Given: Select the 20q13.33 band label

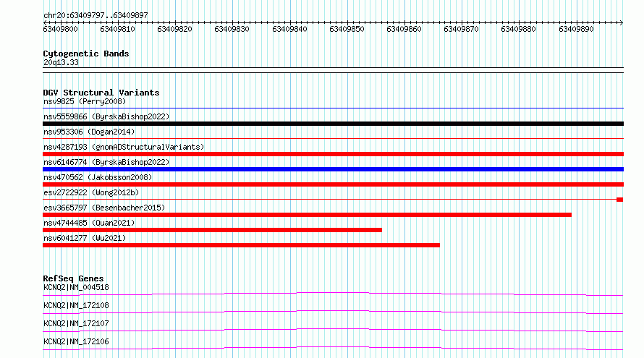Looking at the screenshot, I should (61, 62).
